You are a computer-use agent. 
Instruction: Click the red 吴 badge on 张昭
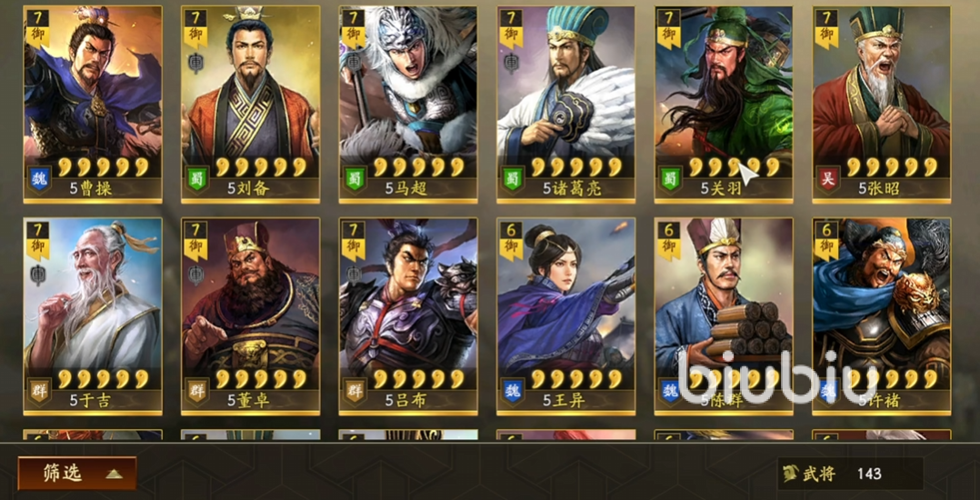click(828, 179)
